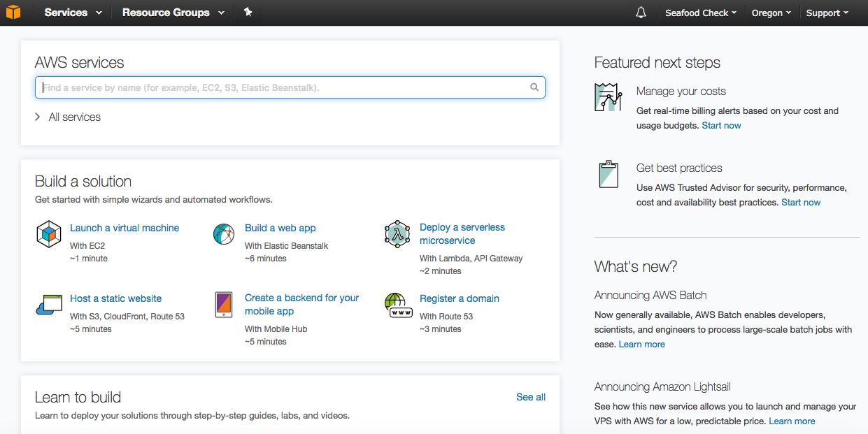
Task: Click the '~3 minutes' estimate text
Action: [x=441, y=329]
